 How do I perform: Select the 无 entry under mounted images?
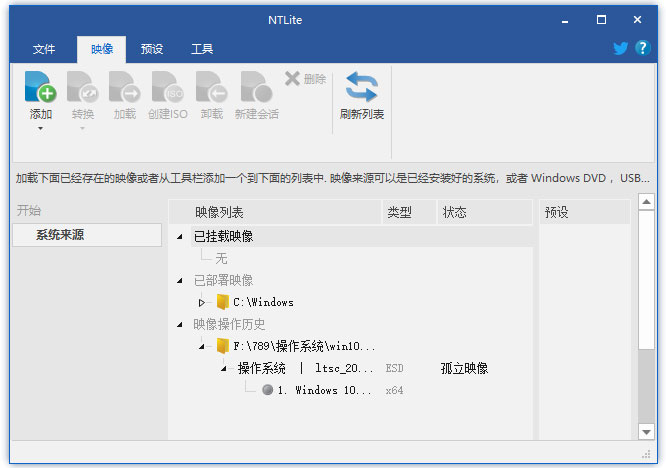tap(221, 258)
